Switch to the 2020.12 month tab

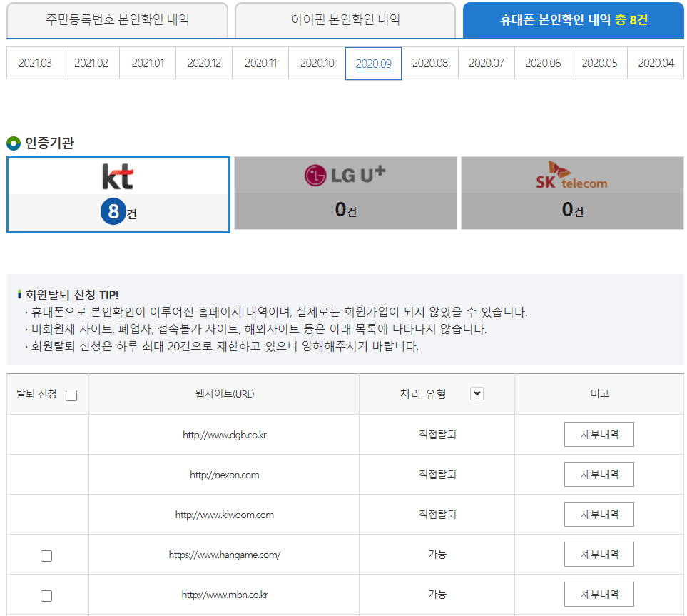(x=203, y=63)
